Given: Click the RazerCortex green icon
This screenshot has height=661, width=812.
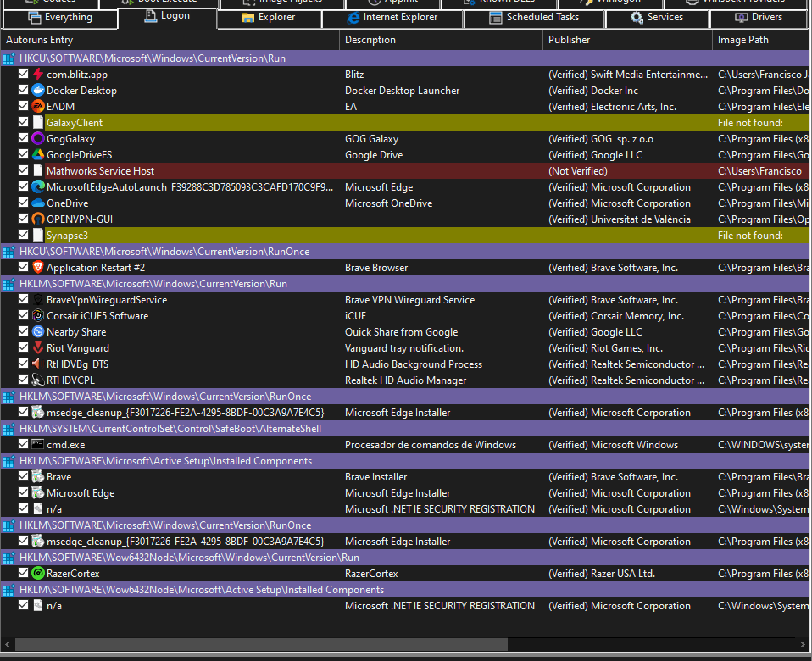Looking at the screenshot, I should (x=38, y=573).
